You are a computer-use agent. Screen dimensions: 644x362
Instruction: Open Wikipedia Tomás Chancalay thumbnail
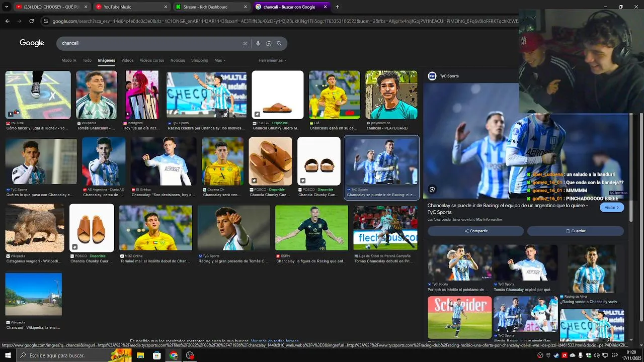96,95
